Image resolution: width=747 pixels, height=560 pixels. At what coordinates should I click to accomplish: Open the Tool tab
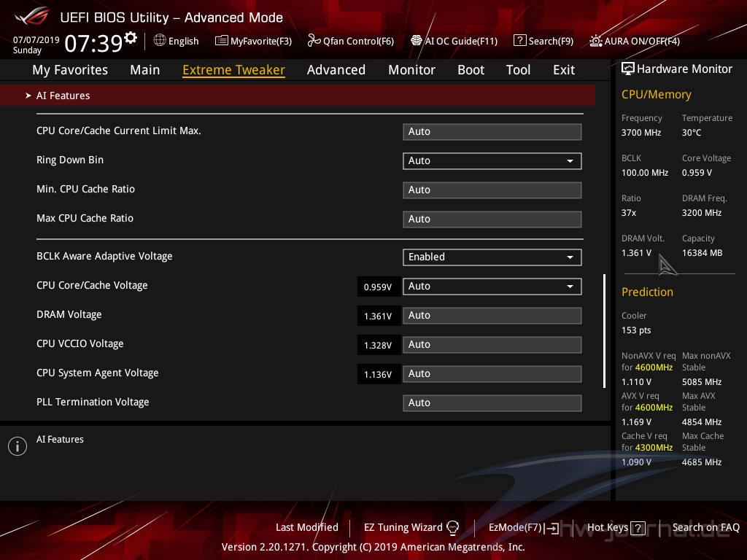[x=518, y=70]
